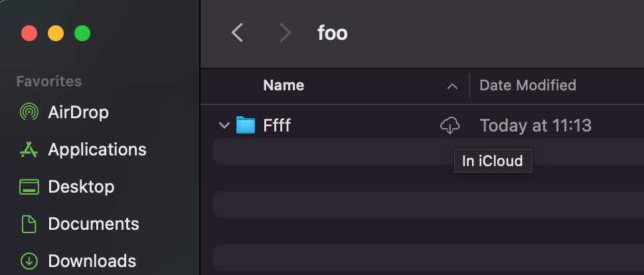Image resolution: width=644 pixels, height=275 pixels.
Task: Select the Ffff folder name
Action: point(277,125)
